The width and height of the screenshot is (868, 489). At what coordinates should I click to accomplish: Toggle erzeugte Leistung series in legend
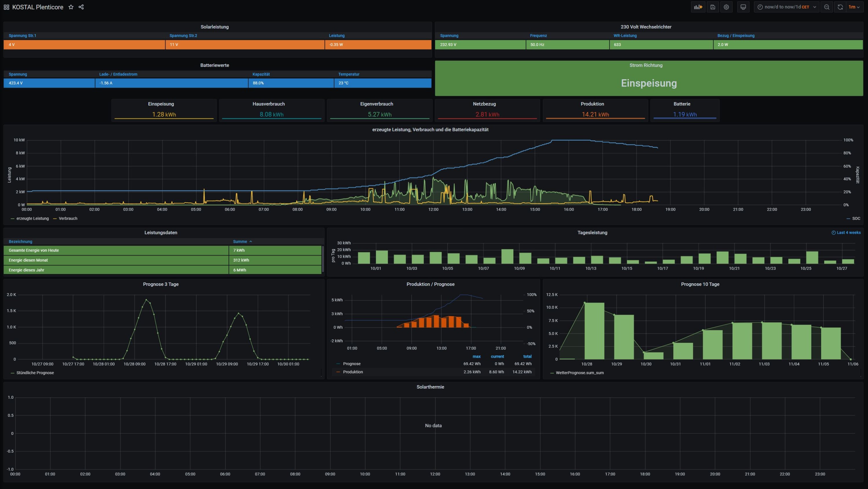pyautogui.click(x=32, y=218)
